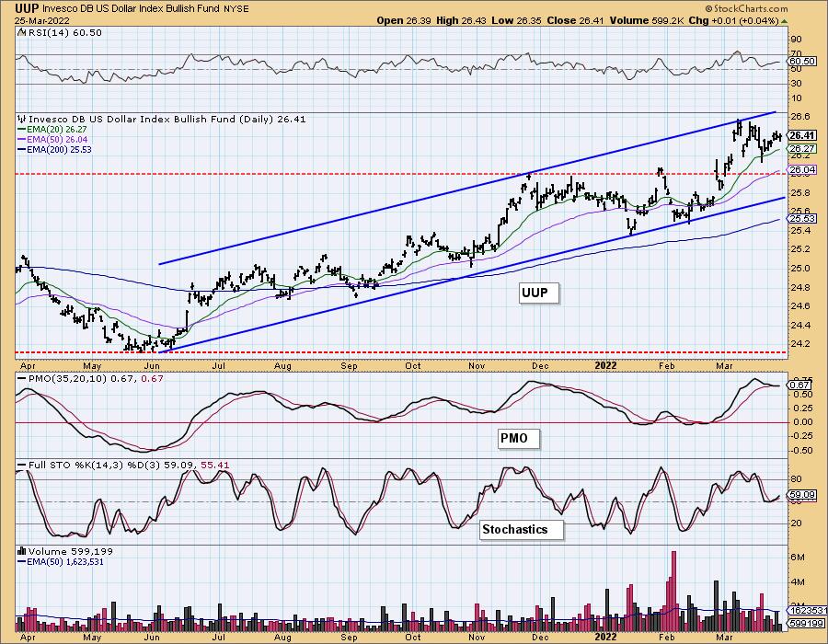
Task: Click the EMA(20) 26.27 legend text
Action: pos(57,130)
